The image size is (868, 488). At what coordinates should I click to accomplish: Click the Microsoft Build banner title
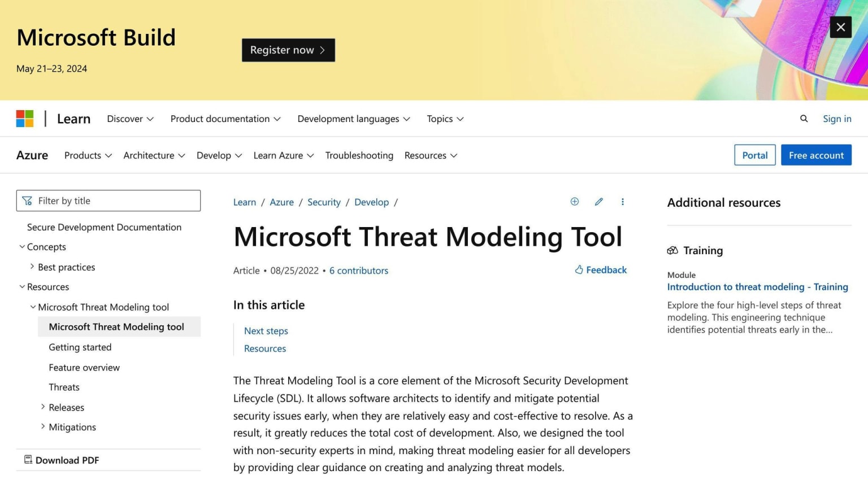click(96, 38)
